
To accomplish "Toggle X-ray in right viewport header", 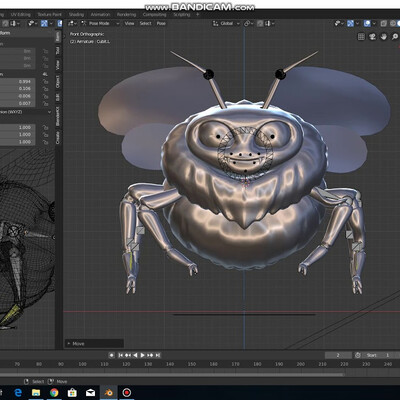I will 384,23.
